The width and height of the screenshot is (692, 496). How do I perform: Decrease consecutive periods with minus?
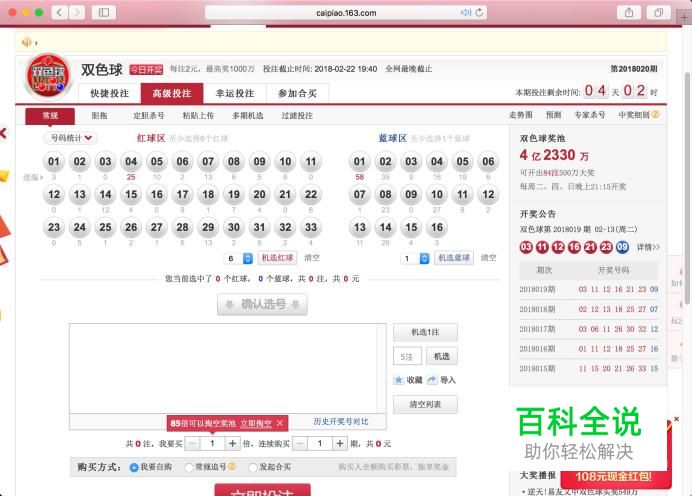point(300,443)
